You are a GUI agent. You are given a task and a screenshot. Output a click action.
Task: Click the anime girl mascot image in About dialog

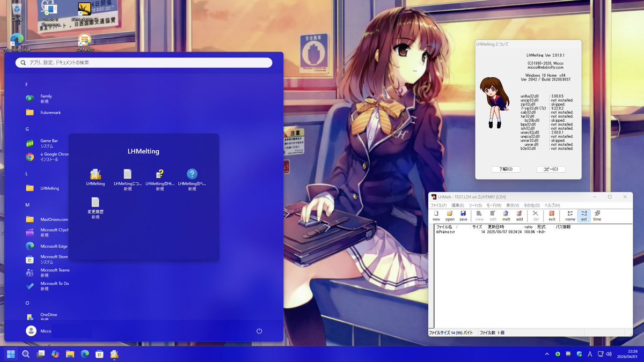pyautogui.click(x=494, y=102)
